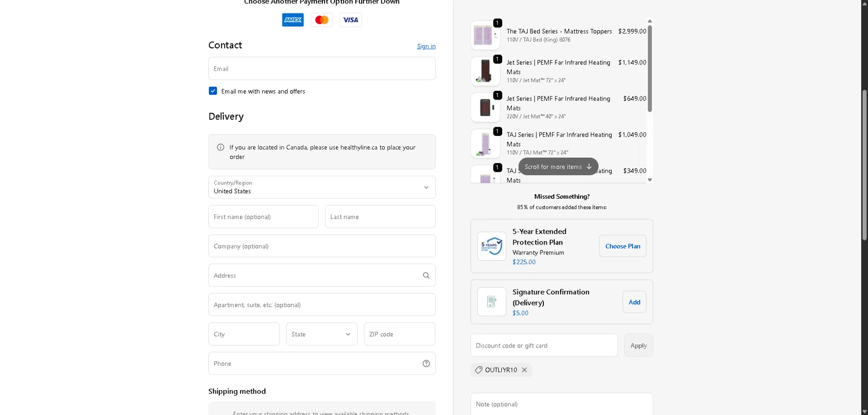This screenshot has width=868, height=415.
Task: Uncheck Email me with news and offers
Action: (x=213, y=91)
